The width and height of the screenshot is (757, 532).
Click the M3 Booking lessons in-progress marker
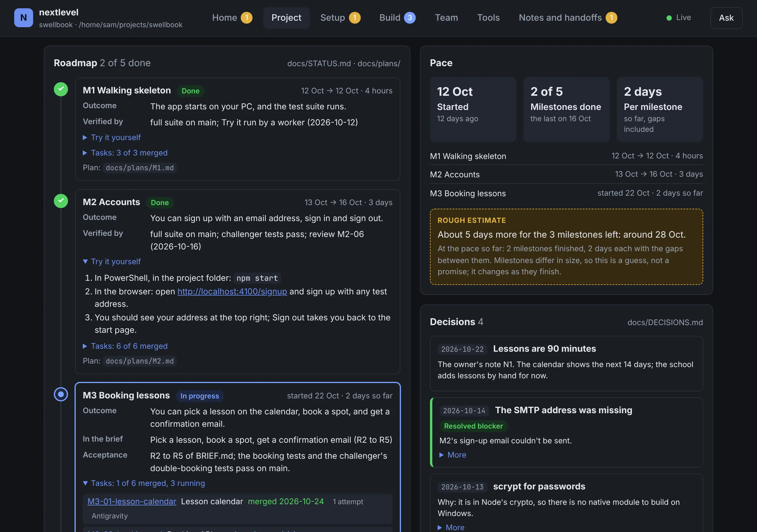click(x=61, y=394)
